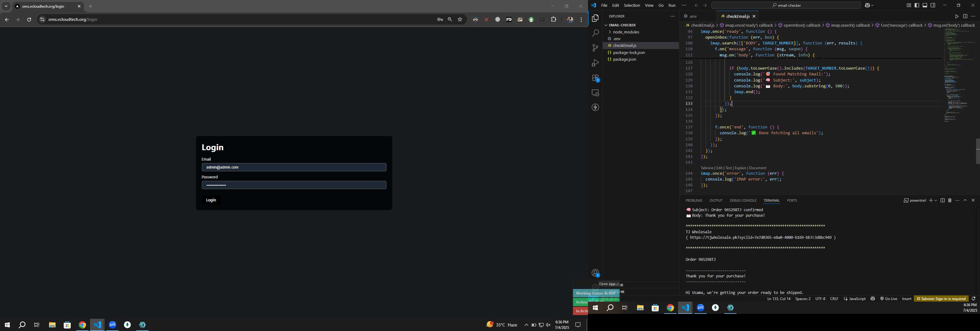Start Go Live server from the status bar
980x331 pixels.
(x=889, y=299)
